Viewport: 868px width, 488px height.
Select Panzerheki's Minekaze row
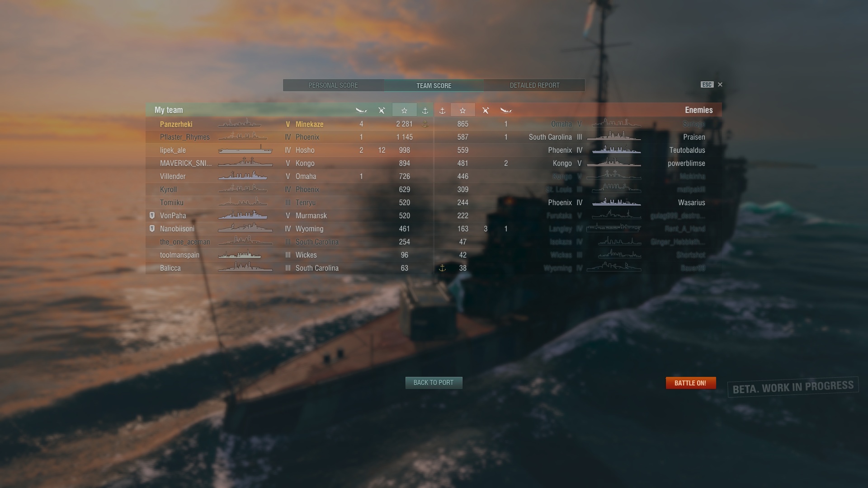[289, 124]
